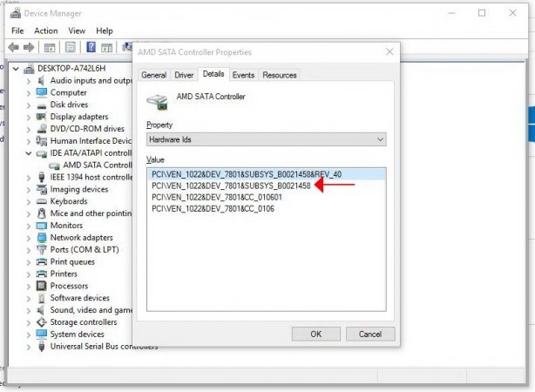This screenshot has height=392, width=535.
Task: Open the Property dropdown showing Hardware Ids
Action: point(267,139)
